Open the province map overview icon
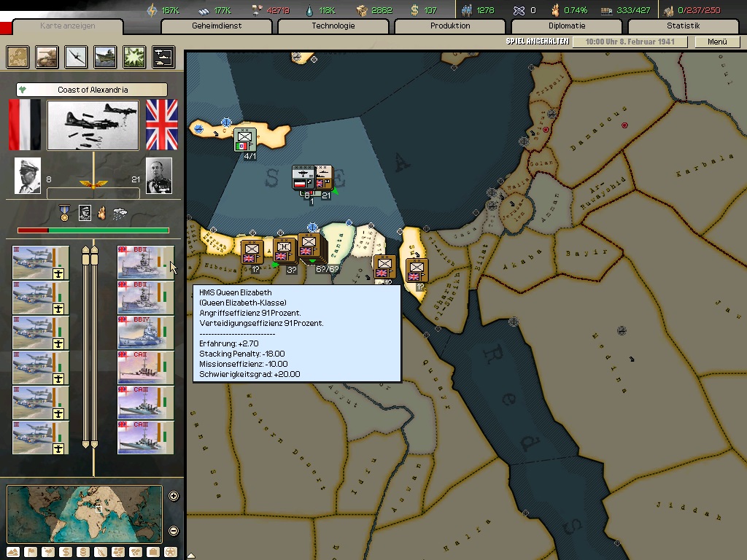 (x=18, y=57)
